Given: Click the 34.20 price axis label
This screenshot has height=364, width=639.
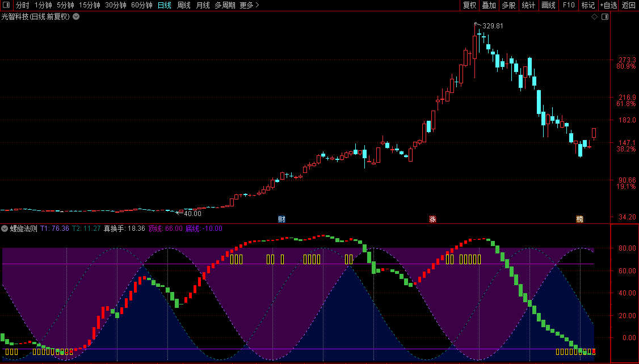Looking at the screenshot, I should click(x=627, y=217).
